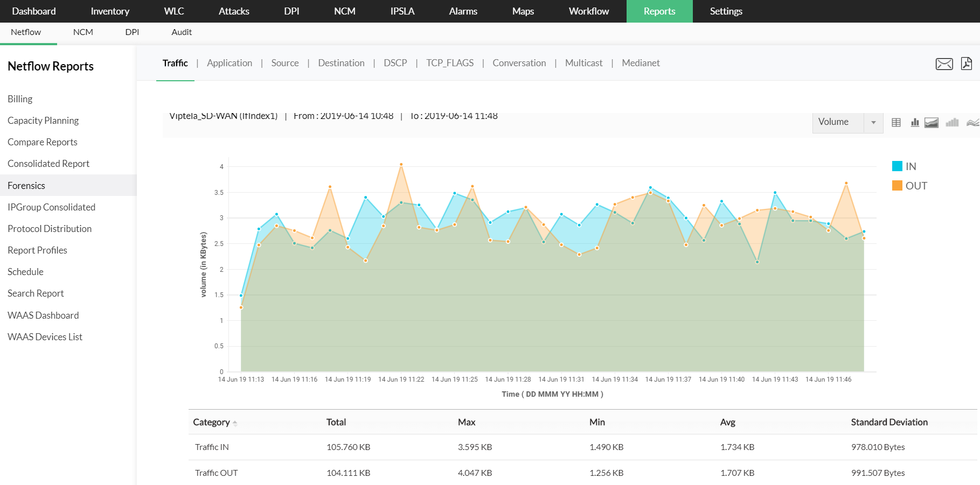Open the Settings menu in top bar
980x485 pixels.
[726, 11]
